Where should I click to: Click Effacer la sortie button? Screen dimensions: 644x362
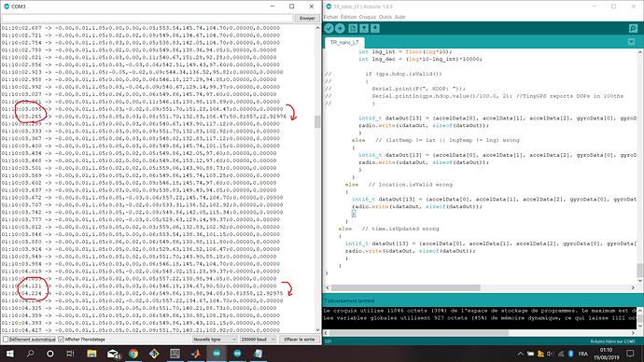299,340
